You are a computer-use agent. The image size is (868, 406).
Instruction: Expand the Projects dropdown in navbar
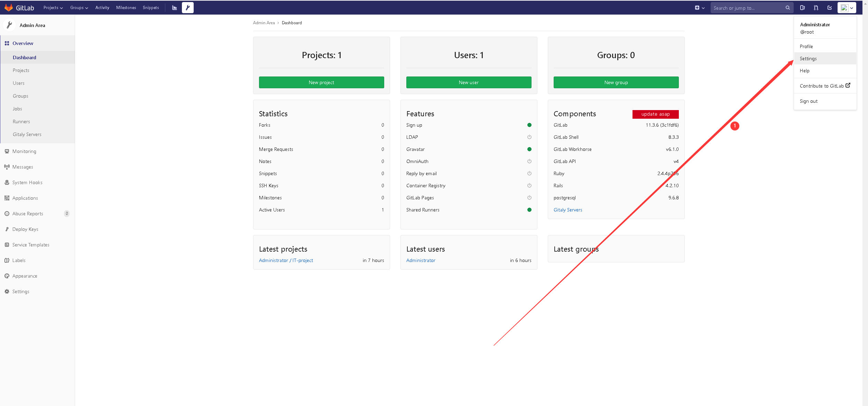(53, 8)
